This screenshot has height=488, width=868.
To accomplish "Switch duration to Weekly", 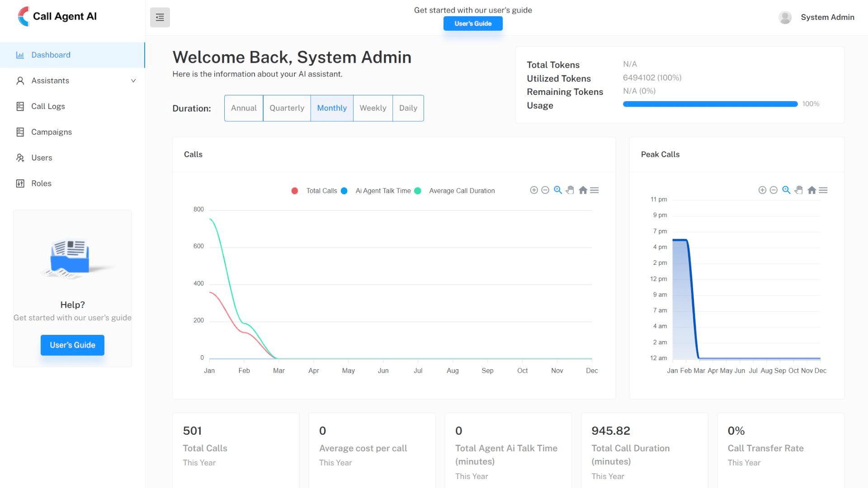I will coord(373,108).
